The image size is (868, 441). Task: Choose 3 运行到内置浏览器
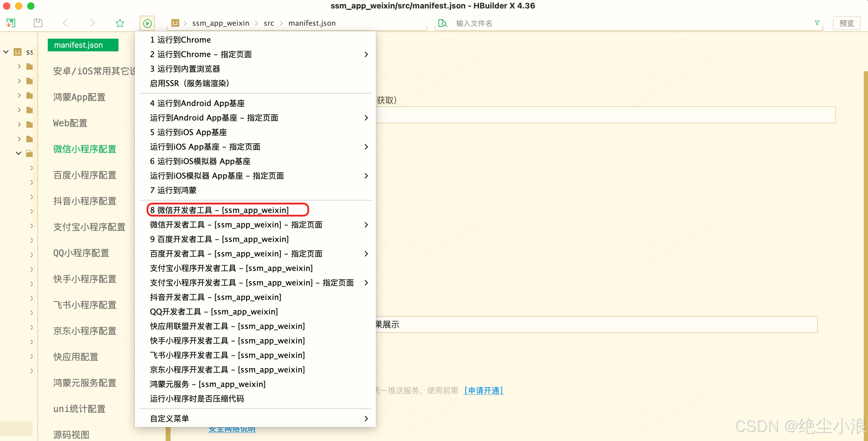255,69
